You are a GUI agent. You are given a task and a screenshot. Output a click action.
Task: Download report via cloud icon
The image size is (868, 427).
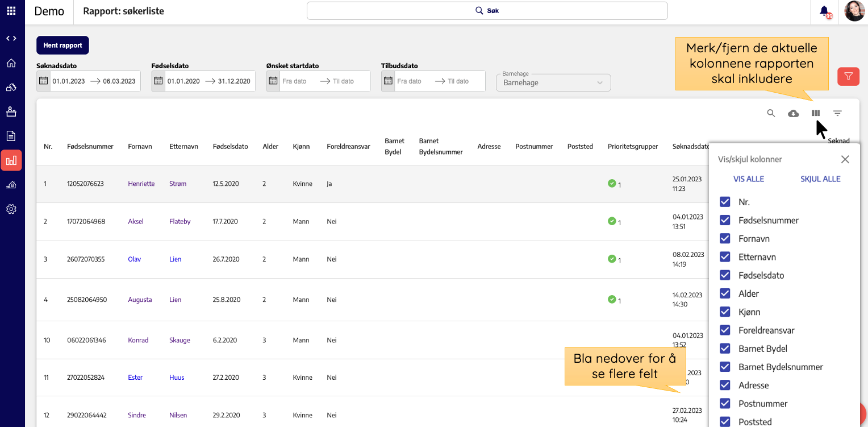coord(794,113)
